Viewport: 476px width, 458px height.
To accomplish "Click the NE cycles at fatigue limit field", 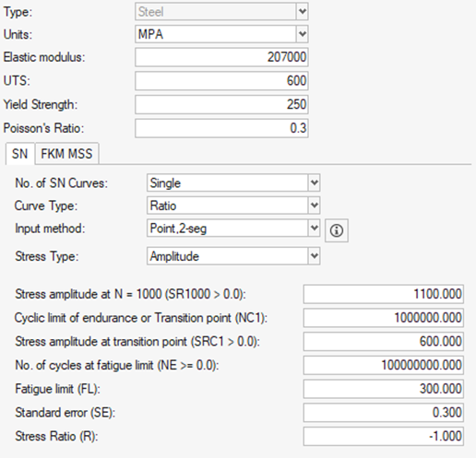I will click(x=384, y=365).
